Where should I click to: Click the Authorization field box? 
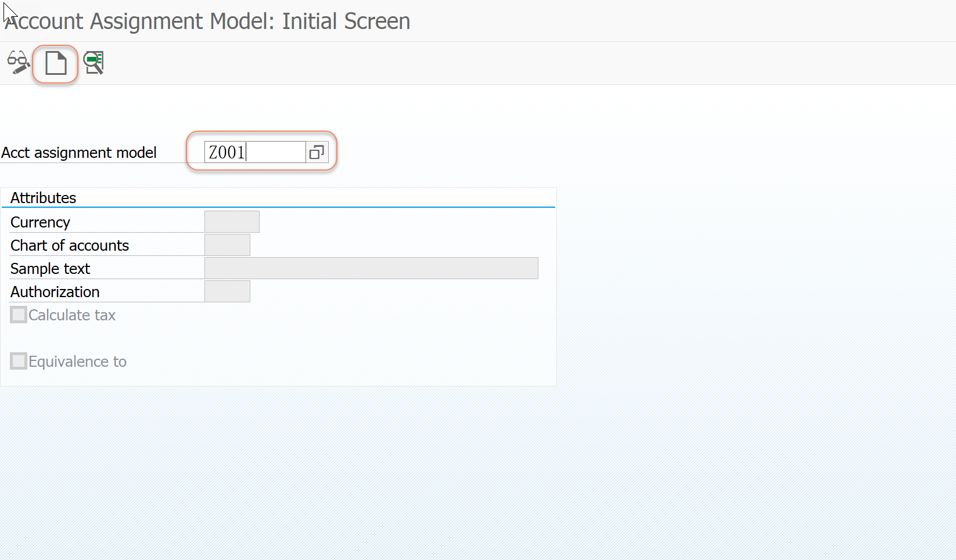point(227,291)
